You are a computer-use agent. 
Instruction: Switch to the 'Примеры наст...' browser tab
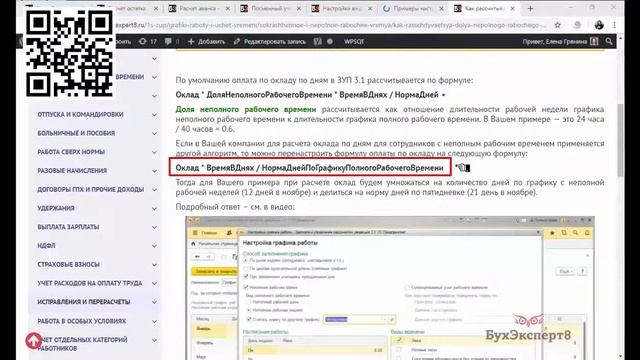(x=413, y=8)
